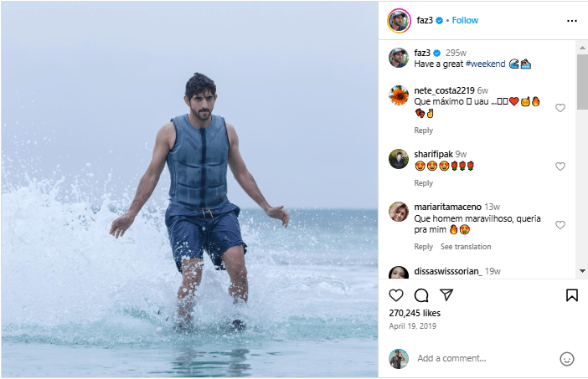View the 270,245 likes list

pyautogui.click(x=415, y=313)
